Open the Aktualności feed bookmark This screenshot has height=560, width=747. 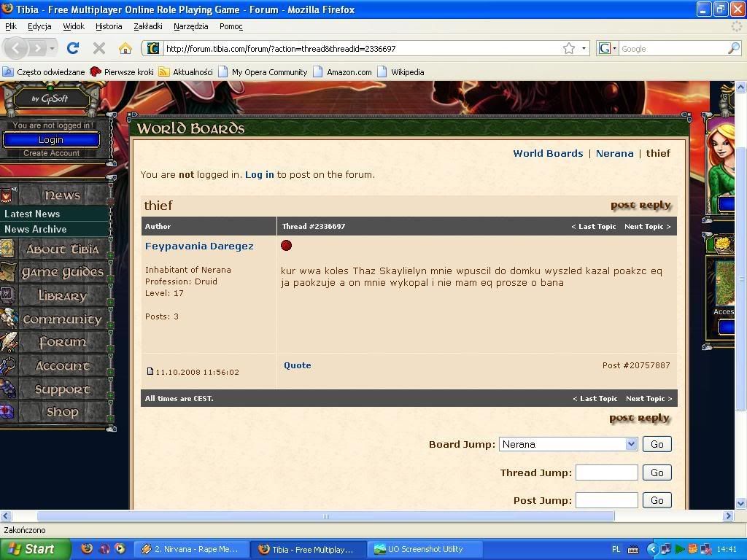[186, 72]
